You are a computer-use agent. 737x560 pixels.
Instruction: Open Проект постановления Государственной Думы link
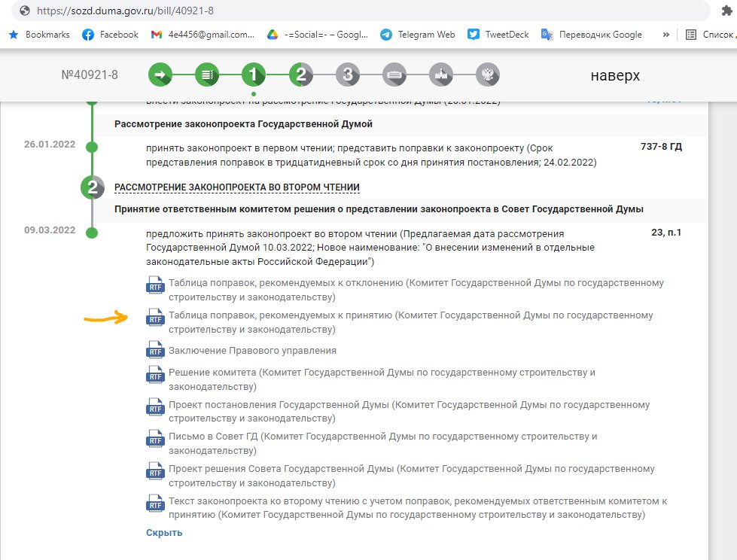point(409,412)
